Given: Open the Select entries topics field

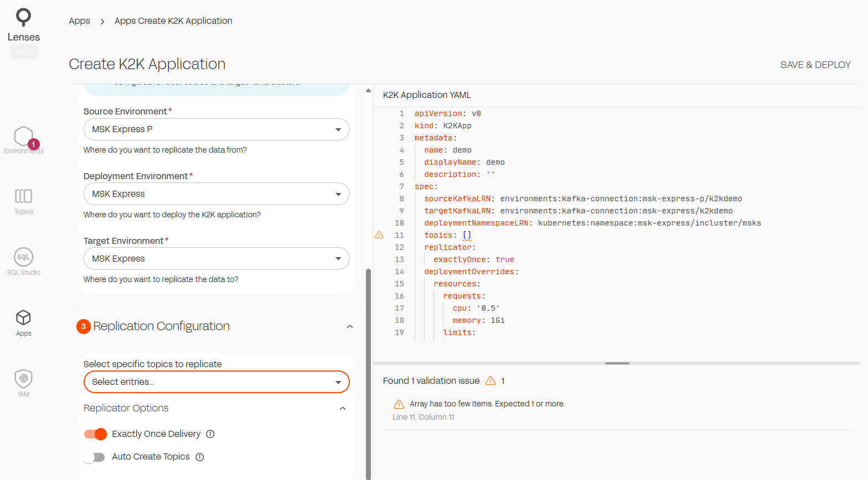Looking at the screenshot, I should tap(216, 382).
